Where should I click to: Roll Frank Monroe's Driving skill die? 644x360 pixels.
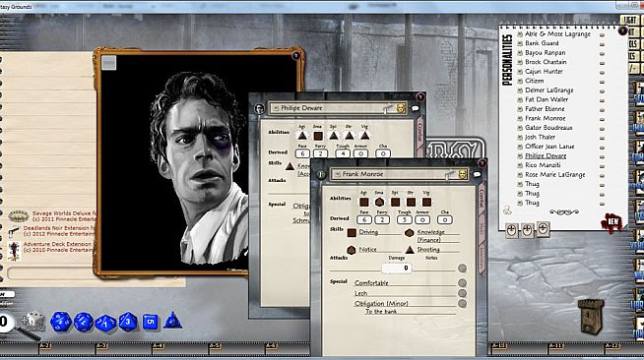(352, 233)
